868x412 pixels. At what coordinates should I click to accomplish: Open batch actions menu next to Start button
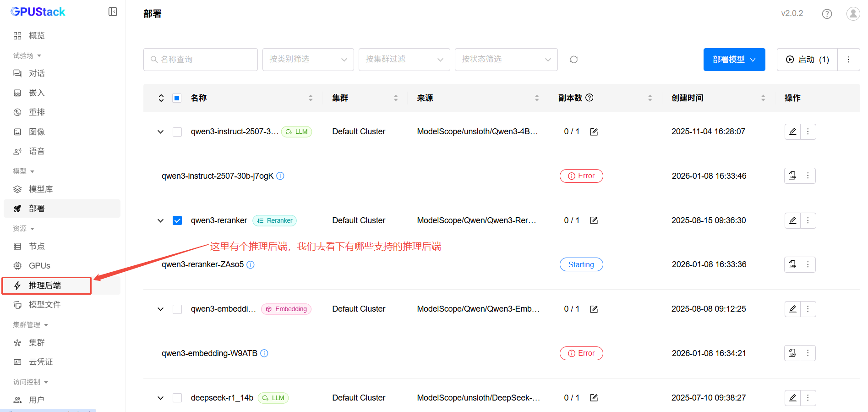pyautogui.click(x=849, y=60)
